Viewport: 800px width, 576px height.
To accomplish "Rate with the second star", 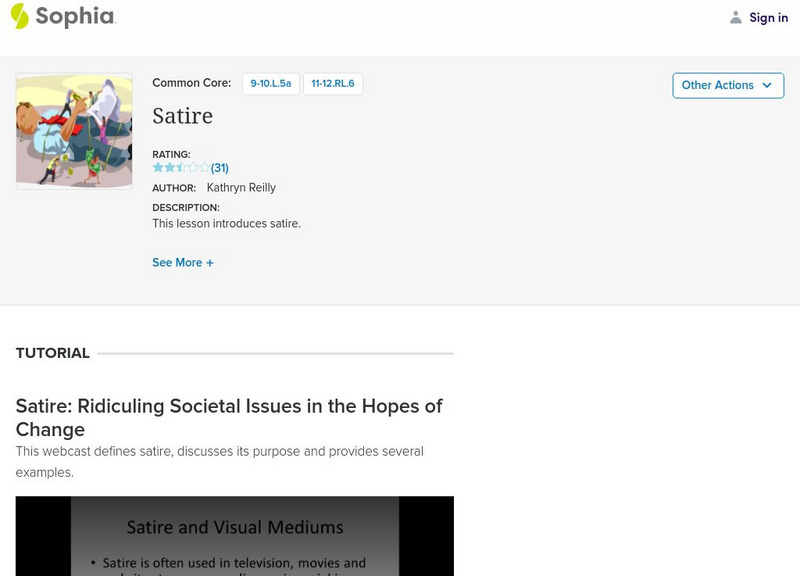I will pyautogui.click(x=170, y=167).
